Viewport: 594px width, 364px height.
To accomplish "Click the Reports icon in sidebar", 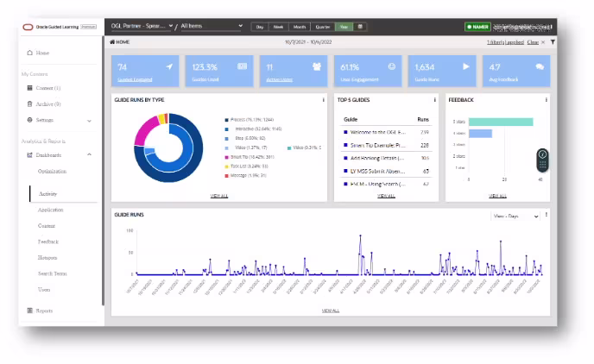I will [30, 310].
